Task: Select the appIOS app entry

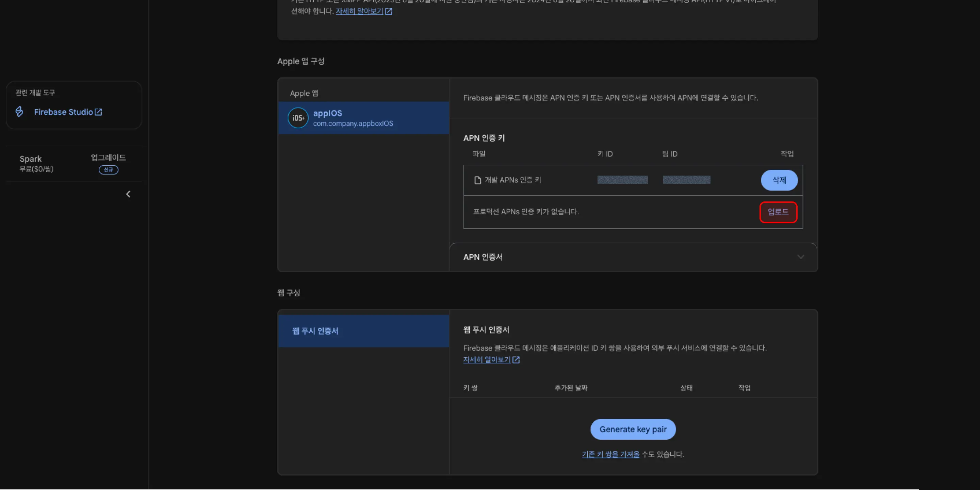Action: pos(363,118)
